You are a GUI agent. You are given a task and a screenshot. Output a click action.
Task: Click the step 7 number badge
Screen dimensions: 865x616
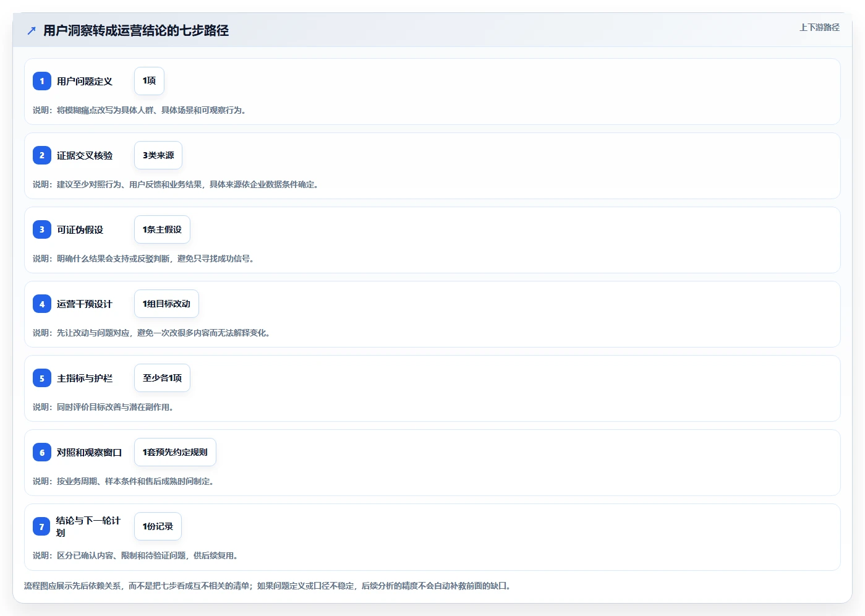[x=41, y=526]
